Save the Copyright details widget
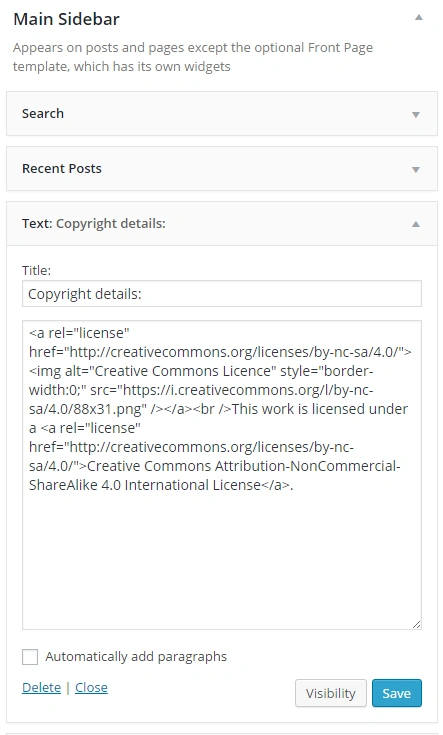443x735 pixels. pyautogui.click(x=397, y=693)
